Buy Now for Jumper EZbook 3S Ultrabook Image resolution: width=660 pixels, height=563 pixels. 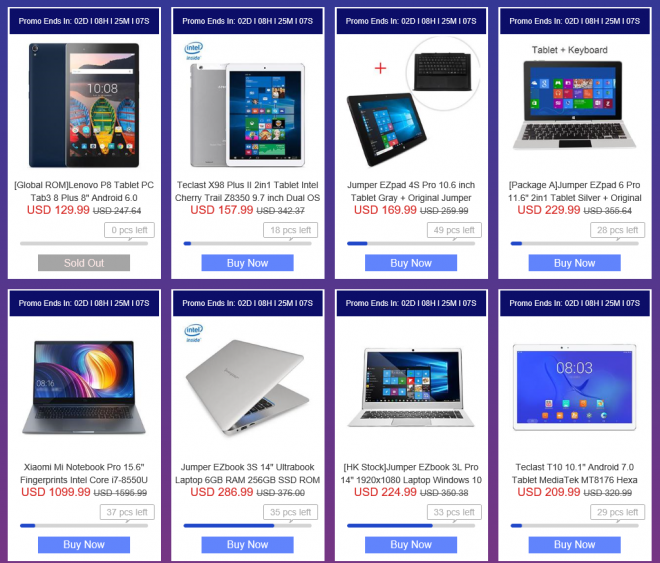point(248,544)
